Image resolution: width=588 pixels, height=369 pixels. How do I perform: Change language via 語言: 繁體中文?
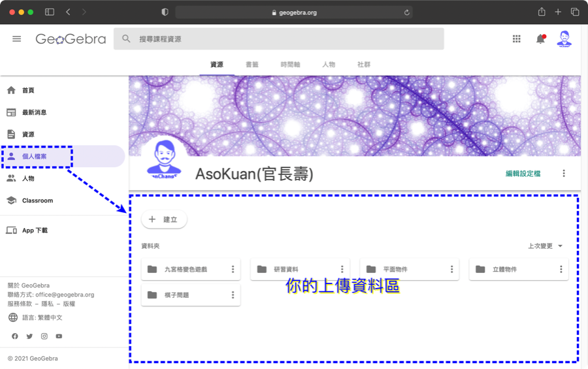[x=35, y=317]
